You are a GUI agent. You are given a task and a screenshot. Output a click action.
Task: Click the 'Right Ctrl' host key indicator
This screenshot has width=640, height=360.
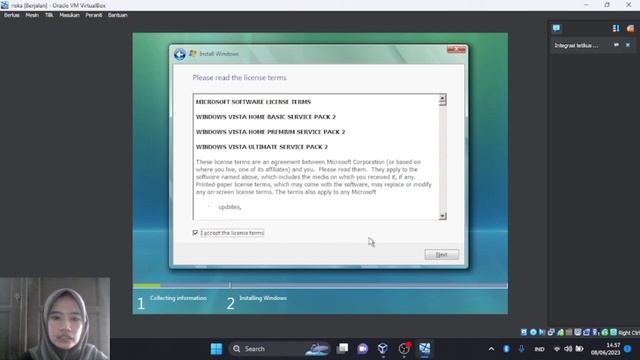[629, 333]
